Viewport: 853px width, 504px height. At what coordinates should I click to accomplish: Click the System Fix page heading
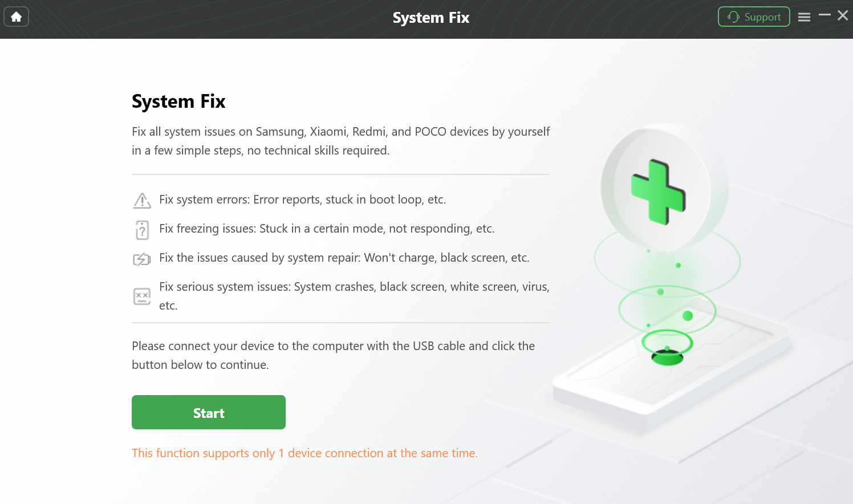pyautogui.click(x=178, y=101)
